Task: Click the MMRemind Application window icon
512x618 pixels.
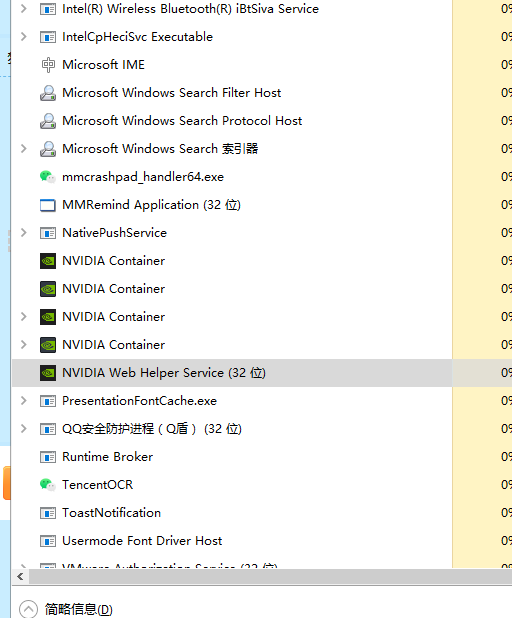Action: tap(48, 205)
